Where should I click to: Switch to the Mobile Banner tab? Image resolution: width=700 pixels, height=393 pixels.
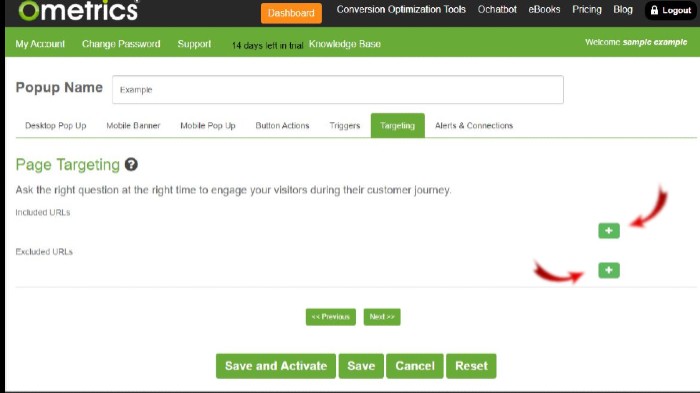133,125
